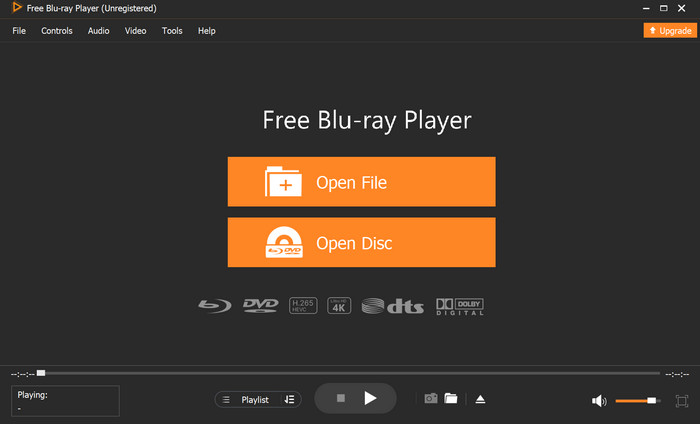The height and width of the screenshot is (424, 700).
Task: Click the Playing info box
Action: 66,401
